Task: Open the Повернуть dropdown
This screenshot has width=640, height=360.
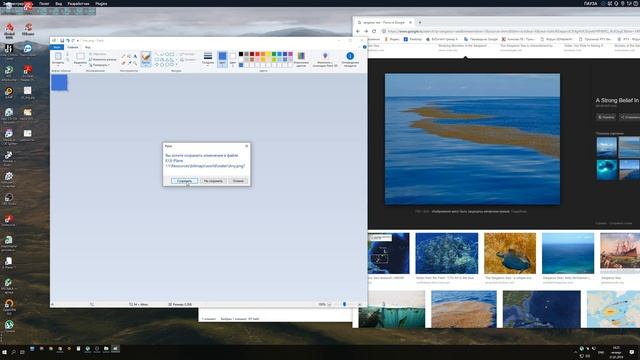Action: pyautogui.click(x=100, y=65)
